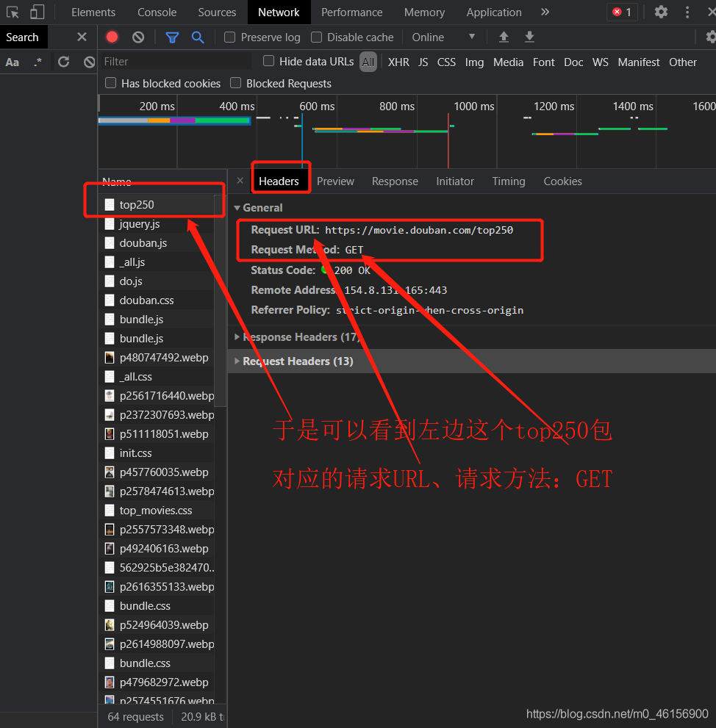The height and width of the screenshot is (728, 716).
Task: Click the p480747492.webp file icon
Action: 110,358
